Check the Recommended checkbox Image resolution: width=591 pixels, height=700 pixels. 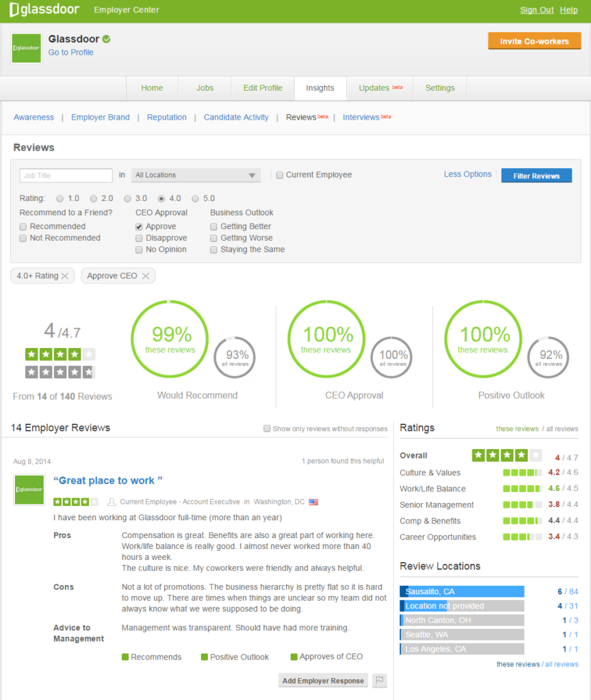click(x=23, y=227)
